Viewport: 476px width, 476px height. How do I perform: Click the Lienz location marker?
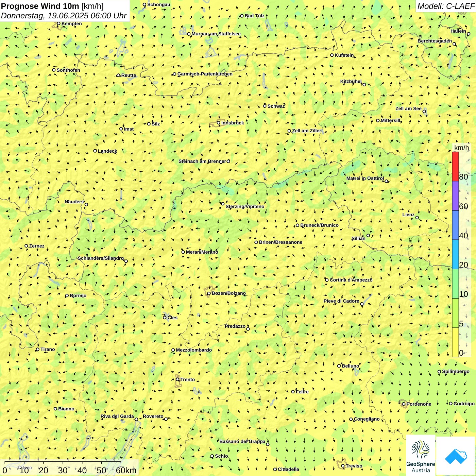417,218
